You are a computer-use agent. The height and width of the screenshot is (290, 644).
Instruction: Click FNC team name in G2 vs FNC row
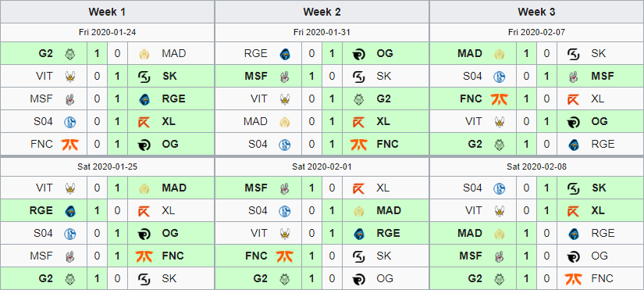(602, 278)
